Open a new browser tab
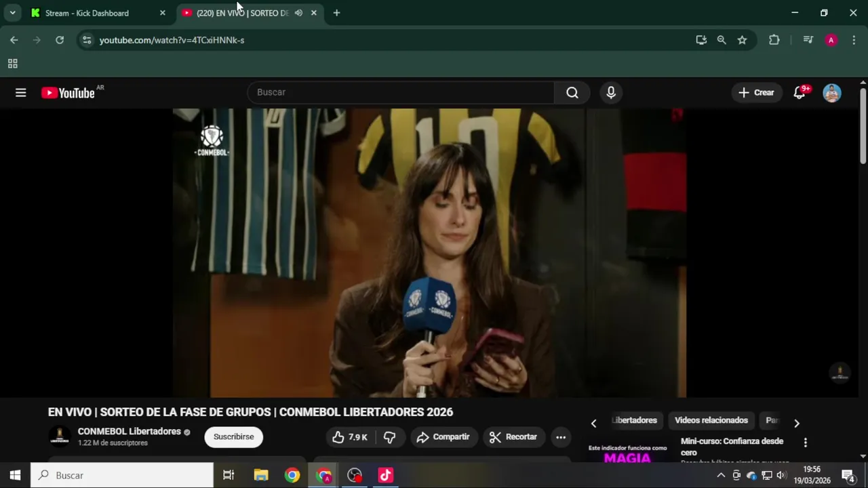Image resolution: width=868 pixels, height=488 pixels. pos(336,13)
